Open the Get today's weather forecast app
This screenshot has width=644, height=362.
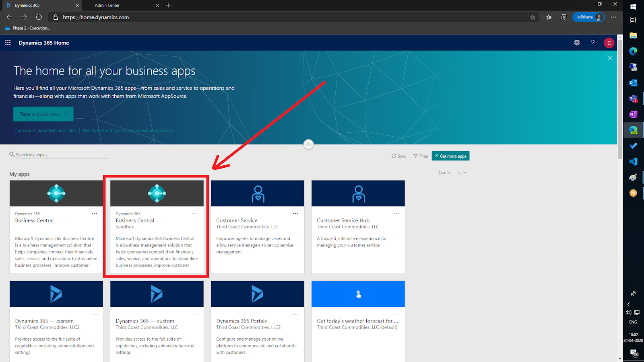tap(358, 321)
